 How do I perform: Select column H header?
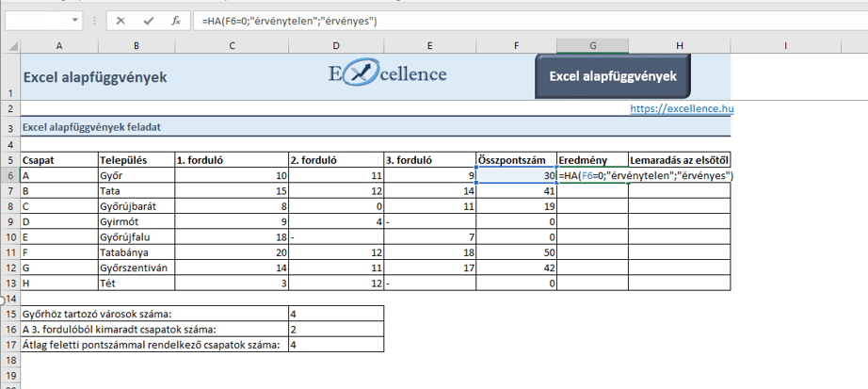coord(679,46)
